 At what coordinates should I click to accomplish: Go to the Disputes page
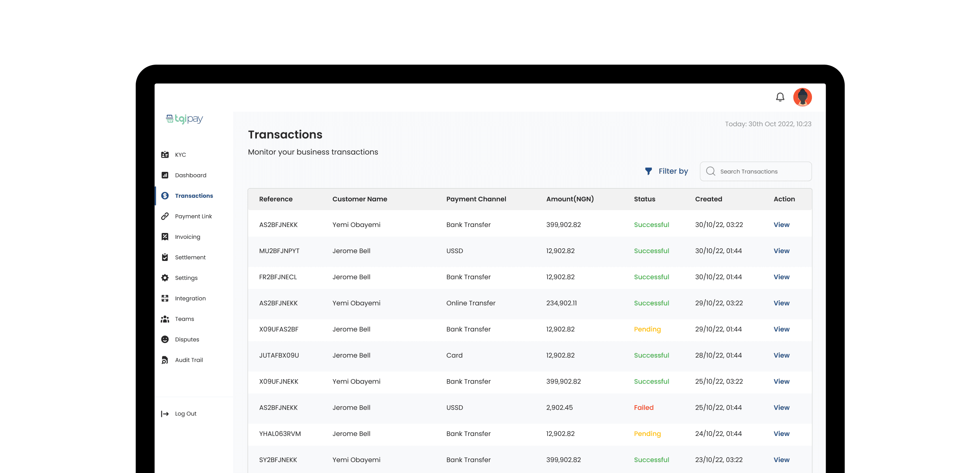click(187, 339)
